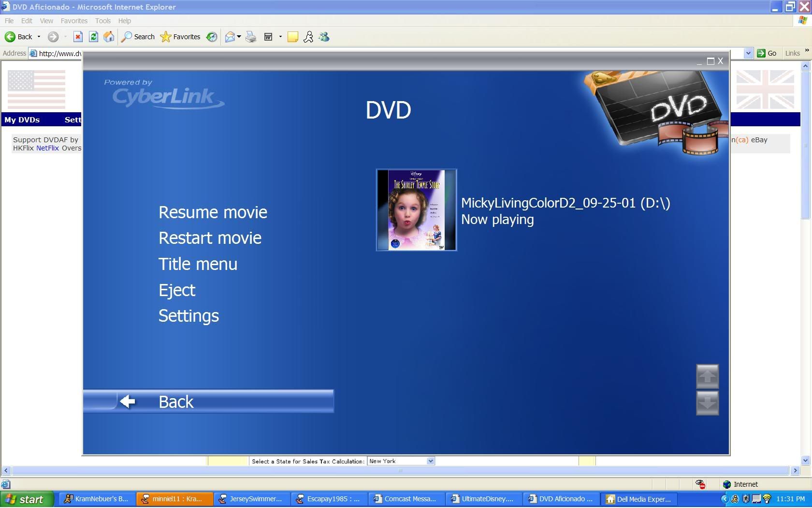Stop page loading with the red X icon
This screenshot has height=508, width=812.
coord(78,37)
